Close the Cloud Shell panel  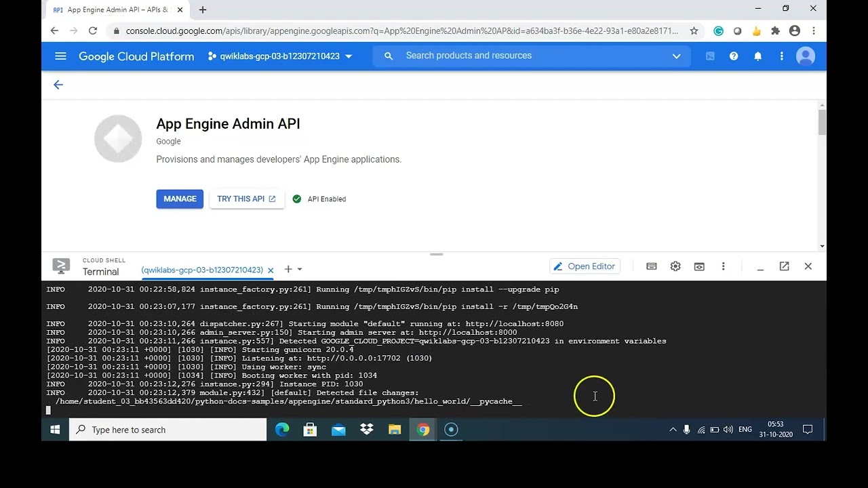click(808, 266)
